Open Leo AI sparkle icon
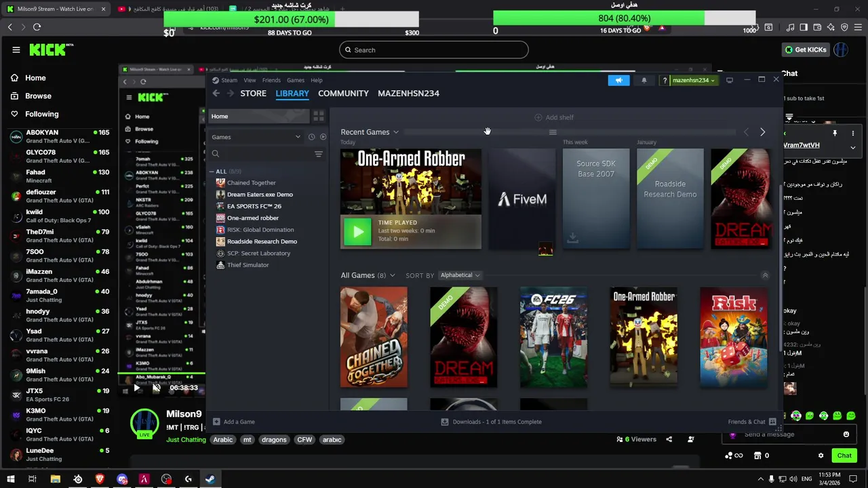 tap(831, 27)
